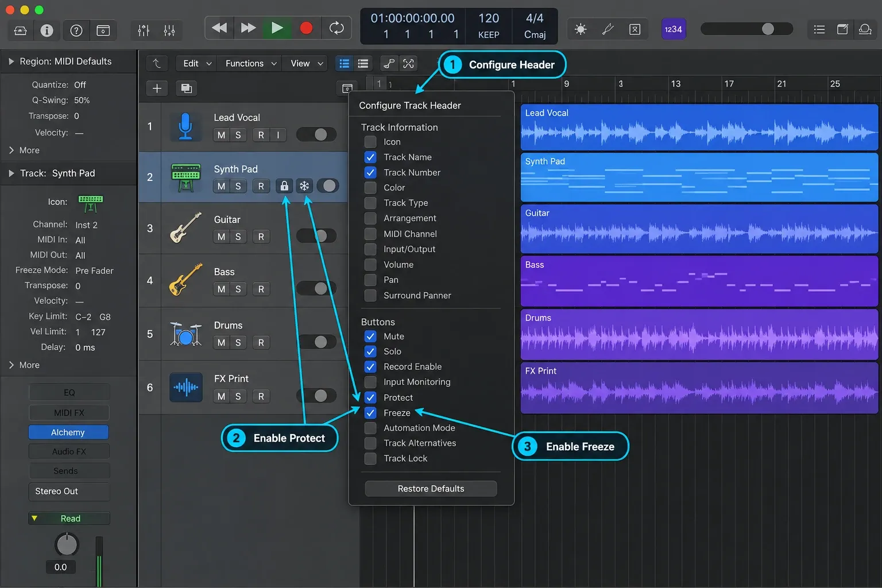Open the Functions menu
Viewport: 882px width, 588px height.
(x=251, y=64)
